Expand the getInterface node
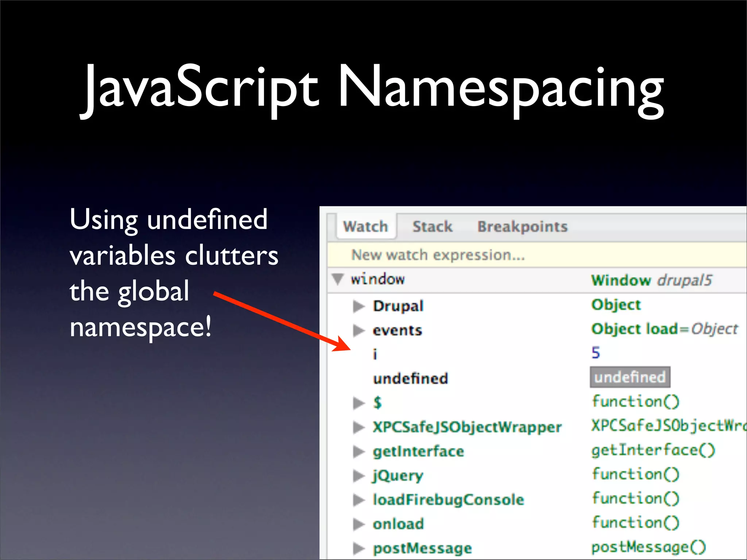 359,451
